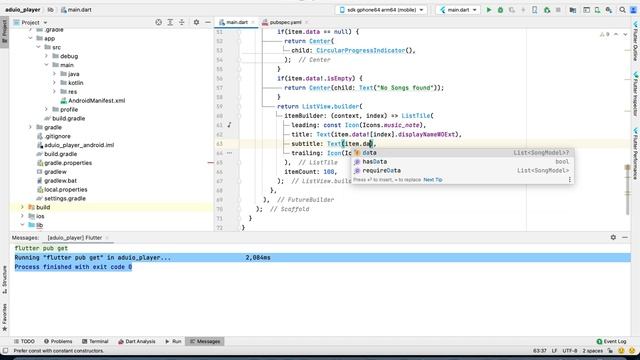Open the Device Manager phone icon

click(535, 10)
